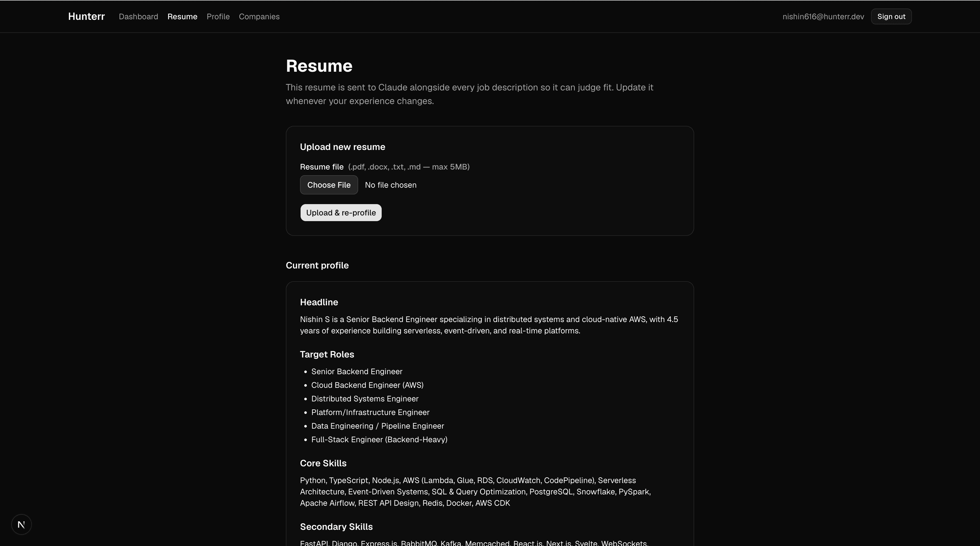Image resolution: width=980 pixels, height=546 pixels.
Task: Click Full-Stack Engineer (Backend-Heavy) item
Action: click(379, 439)
